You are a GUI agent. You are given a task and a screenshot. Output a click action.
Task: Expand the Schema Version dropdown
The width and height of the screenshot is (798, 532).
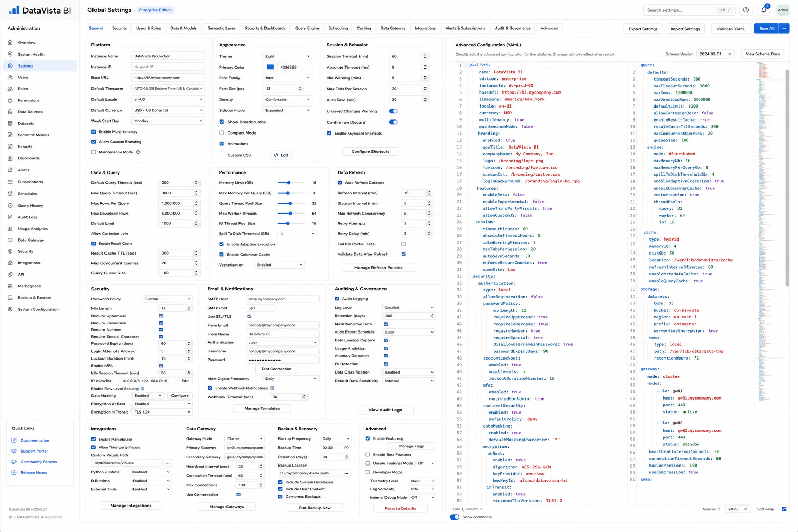click(x=715, y=54)
